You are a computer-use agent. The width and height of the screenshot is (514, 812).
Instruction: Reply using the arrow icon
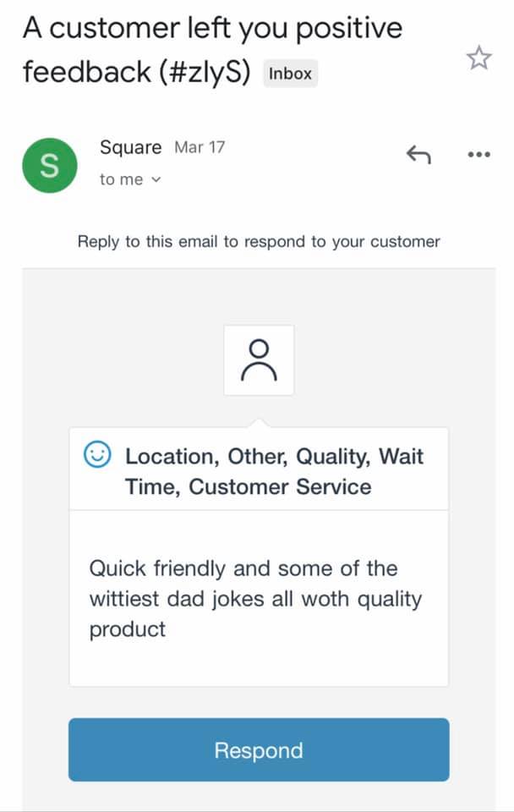coord(418,154)
